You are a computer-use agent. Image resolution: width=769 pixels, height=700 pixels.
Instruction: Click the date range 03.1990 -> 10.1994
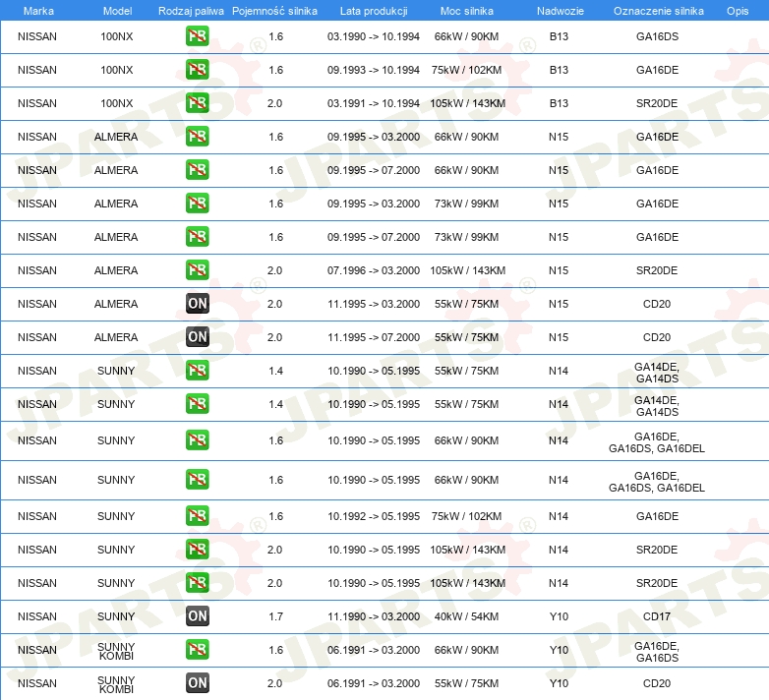pyautogui.click(x=374, y=36)
